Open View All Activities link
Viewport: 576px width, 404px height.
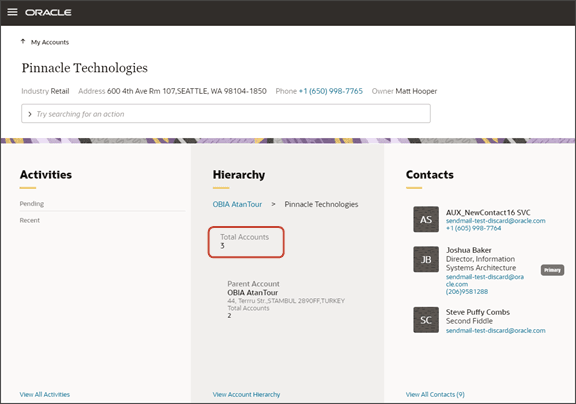point(45,394)
